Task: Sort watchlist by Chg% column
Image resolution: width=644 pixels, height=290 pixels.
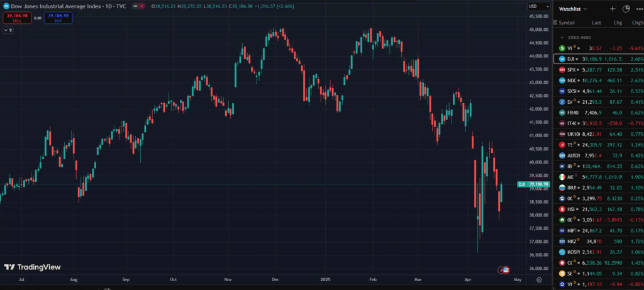Action: [638, 23]
